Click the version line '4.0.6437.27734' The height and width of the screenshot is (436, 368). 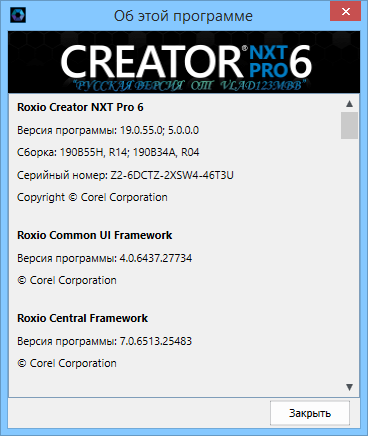click(156, 258)
